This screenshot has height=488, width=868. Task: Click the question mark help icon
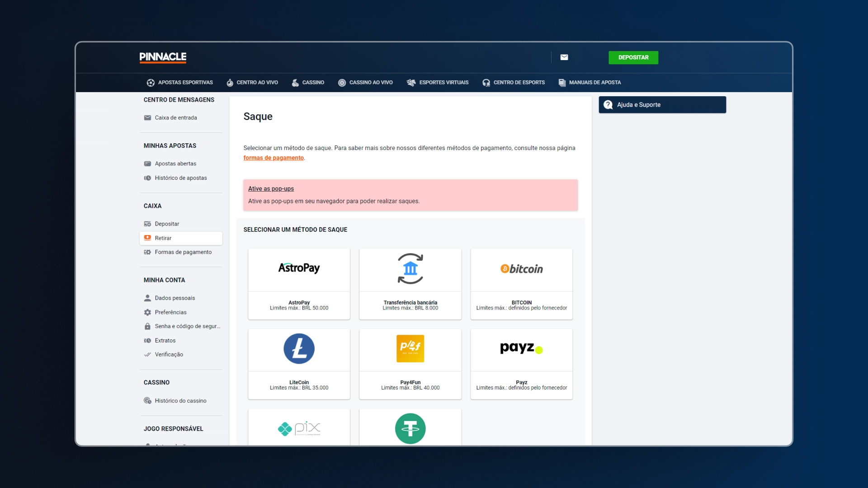pos(609,105)
